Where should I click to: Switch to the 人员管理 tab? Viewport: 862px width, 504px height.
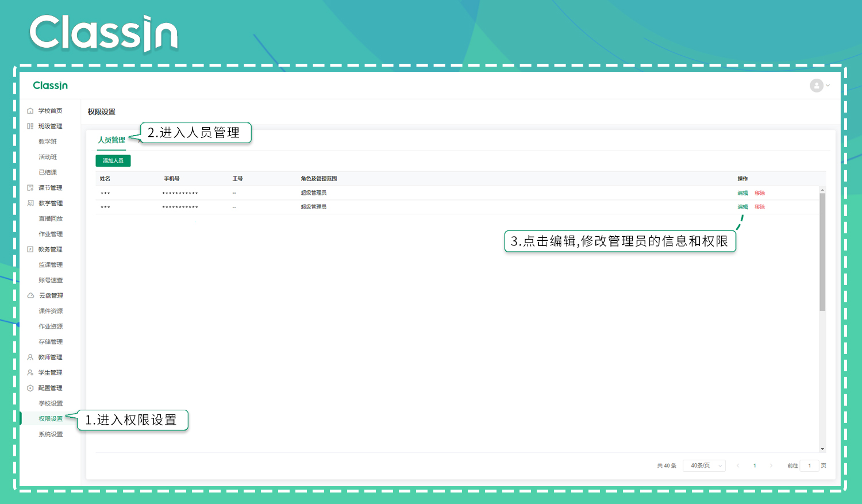pos(111,140)
